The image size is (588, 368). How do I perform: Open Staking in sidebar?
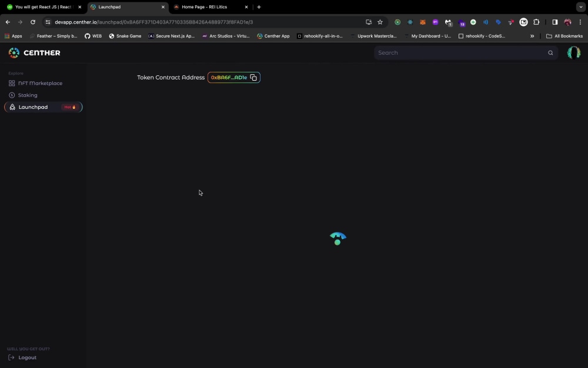(24, 95)
